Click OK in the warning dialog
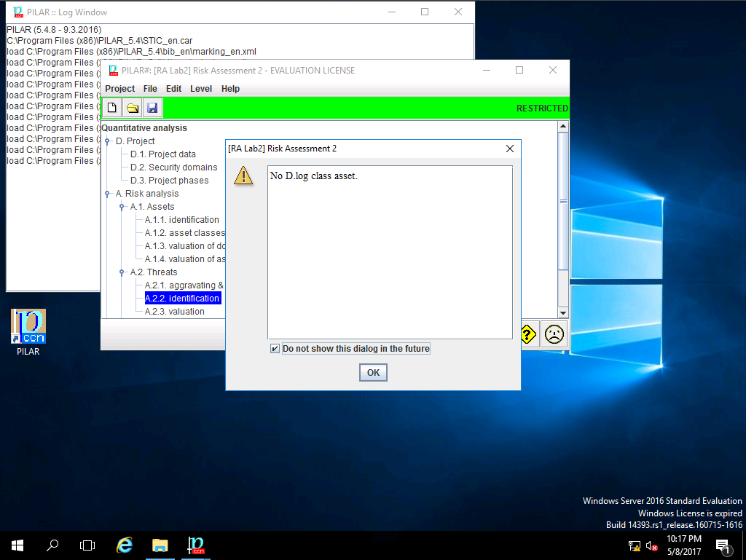 tap(374, 373)
